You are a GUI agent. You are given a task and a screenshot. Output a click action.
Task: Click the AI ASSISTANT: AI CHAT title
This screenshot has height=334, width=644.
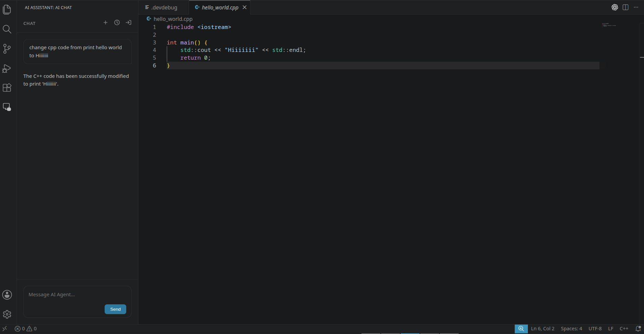tap(48, 7)
